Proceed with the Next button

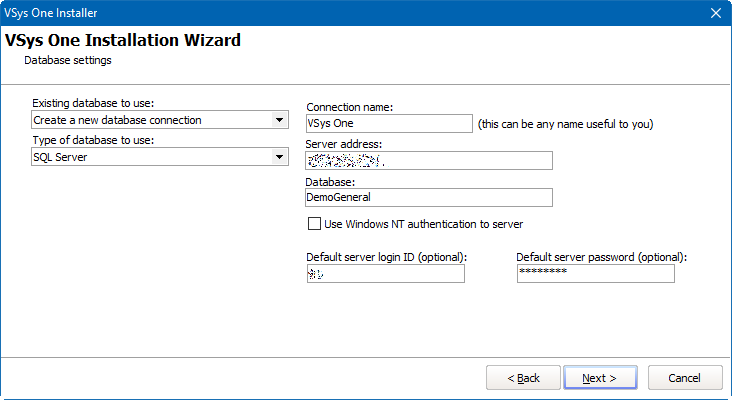point(601,378)
